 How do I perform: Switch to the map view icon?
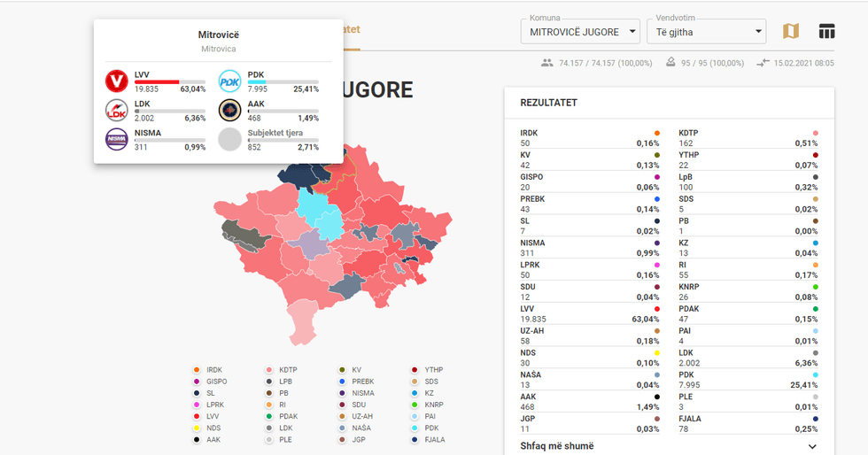click(791, 32)
